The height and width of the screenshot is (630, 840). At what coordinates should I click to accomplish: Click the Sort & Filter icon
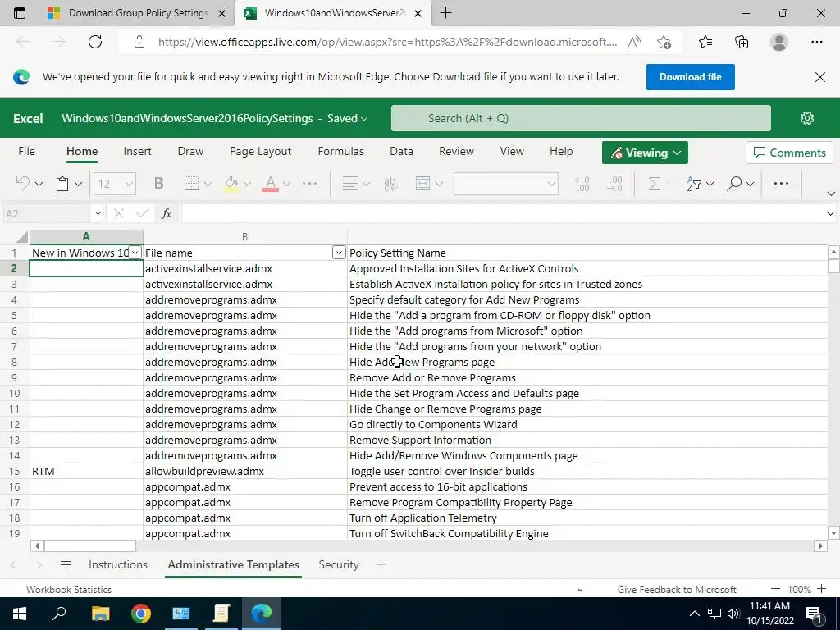click(x=694, y=184)
